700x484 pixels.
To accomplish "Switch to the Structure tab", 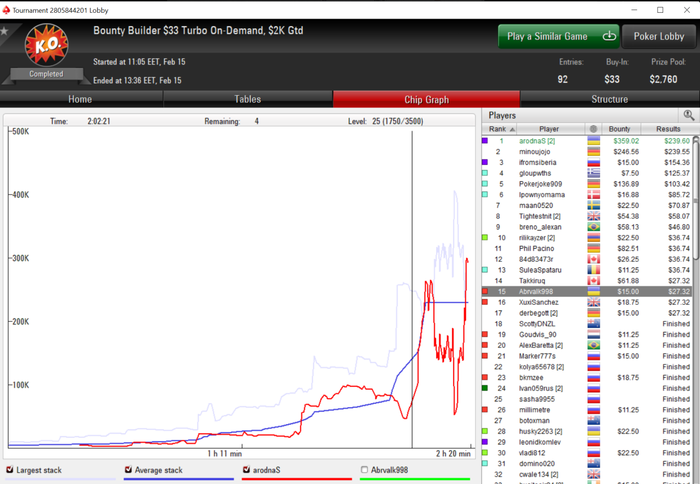I will [610, 99].
